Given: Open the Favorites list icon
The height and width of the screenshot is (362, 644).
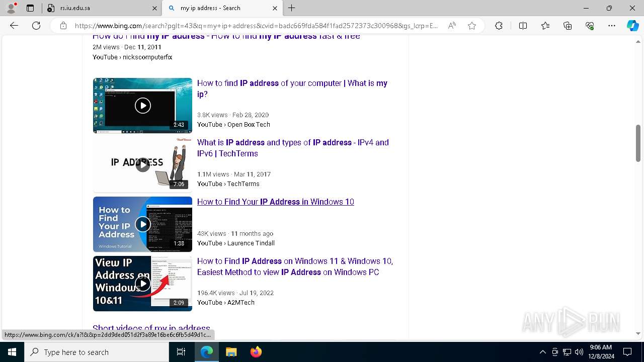Looking at the screenshot, I should (x=545, y=26).
